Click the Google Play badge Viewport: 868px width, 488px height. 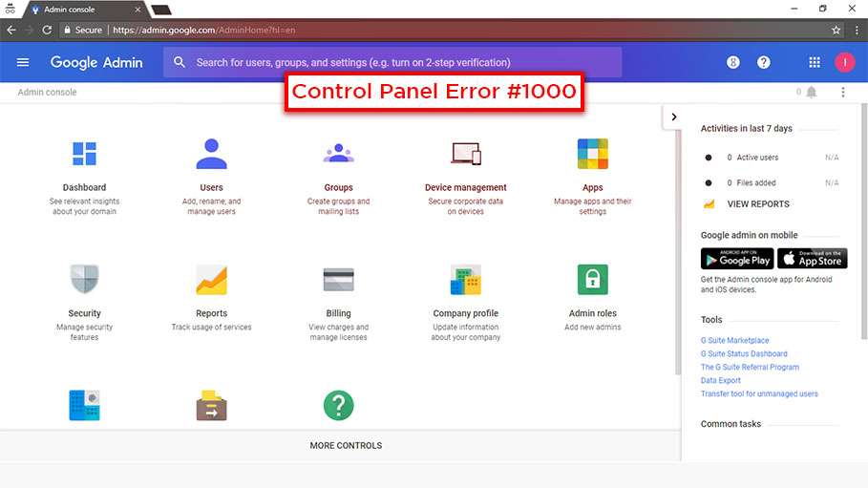737,259
